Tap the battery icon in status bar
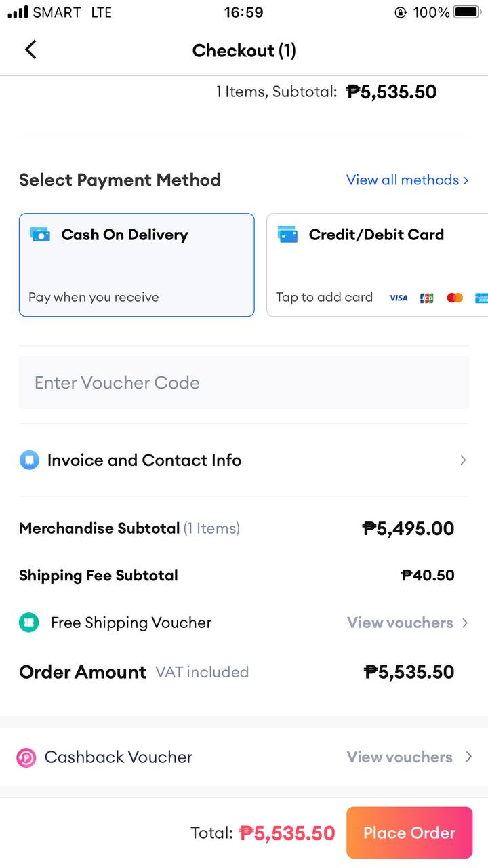Image resolution: width=488 pixels, height=868 pixels. click(x=467, y=12)
